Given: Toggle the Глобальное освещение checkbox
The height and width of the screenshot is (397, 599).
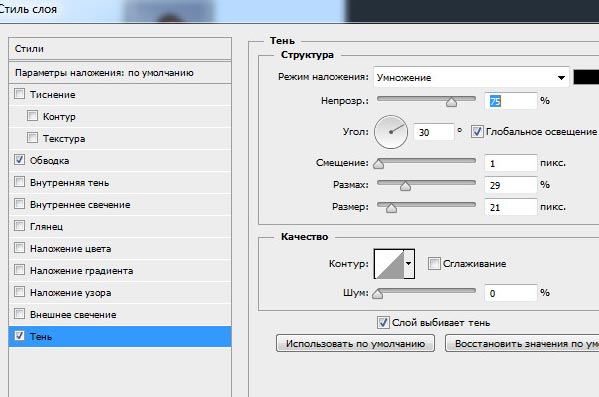Looking at the screenshot, I should (x=477, y=131).
